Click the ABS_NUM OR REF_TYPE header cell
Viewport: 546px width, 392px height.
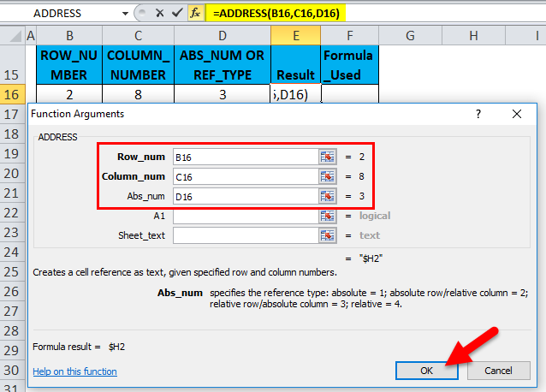(223, 65)
